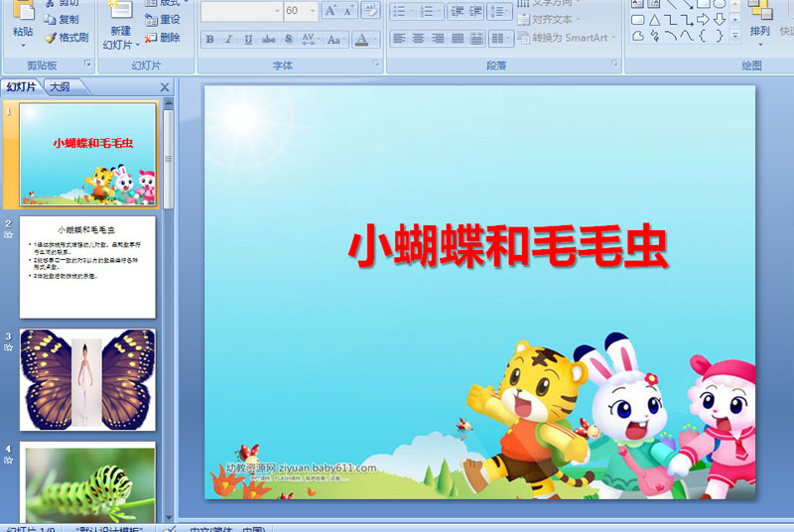This screenshot has height=532, width=794.
Task: Click the distributed alignment icon
Action: pyautogui.click(x=476, y=39)
